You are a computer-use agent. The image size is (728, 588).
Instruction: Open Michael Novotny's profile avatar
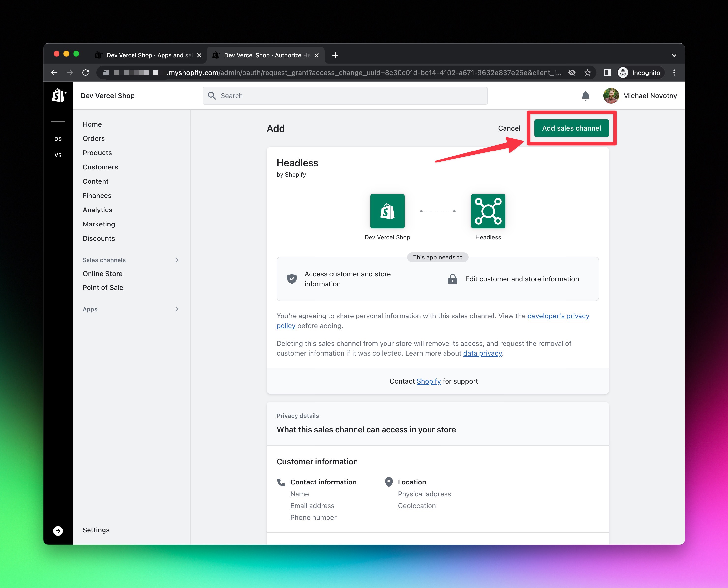click(611, 95)
